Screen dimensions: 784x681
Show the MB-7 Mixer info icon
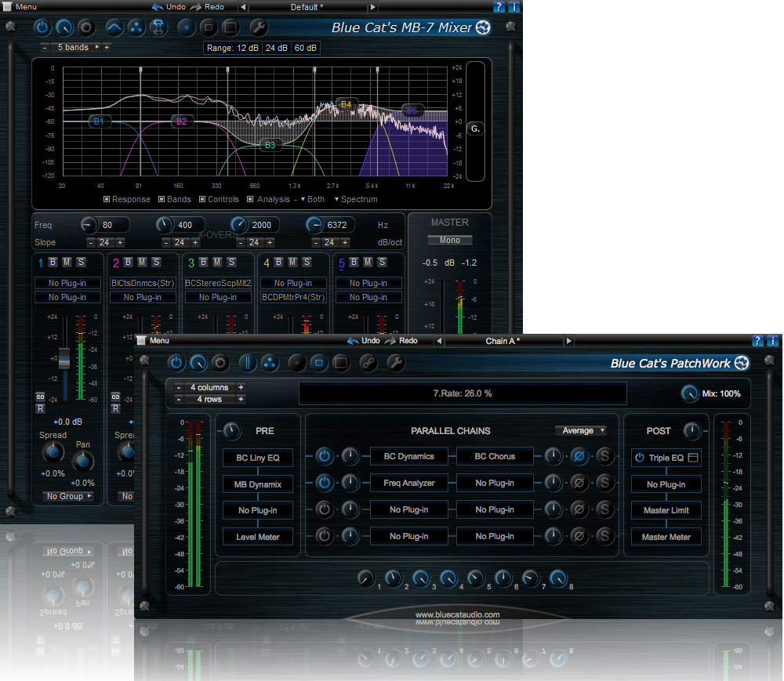[514, 7]
